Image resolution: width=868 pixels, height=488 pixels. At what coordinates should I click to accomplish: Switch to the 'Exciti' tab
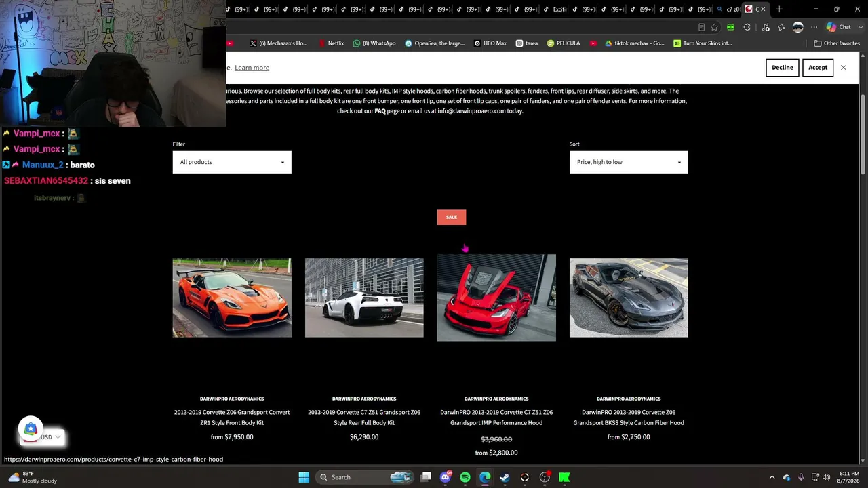pos(555,9)
